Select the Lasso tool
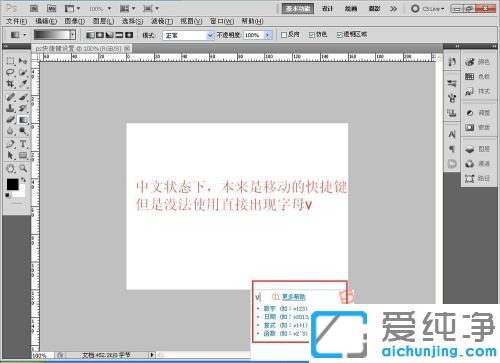Viewport: 500px width, 363px height. 10,73
